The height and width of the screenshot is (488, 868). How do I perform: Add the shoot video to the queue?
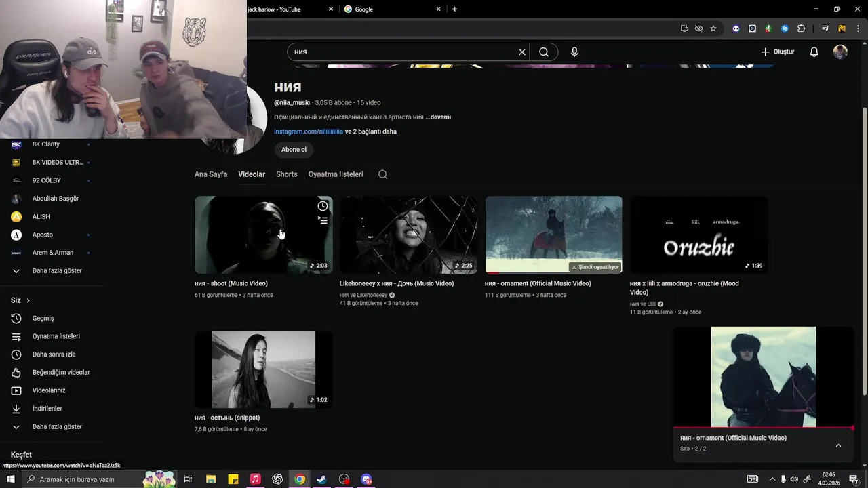[x=323, y=220]
